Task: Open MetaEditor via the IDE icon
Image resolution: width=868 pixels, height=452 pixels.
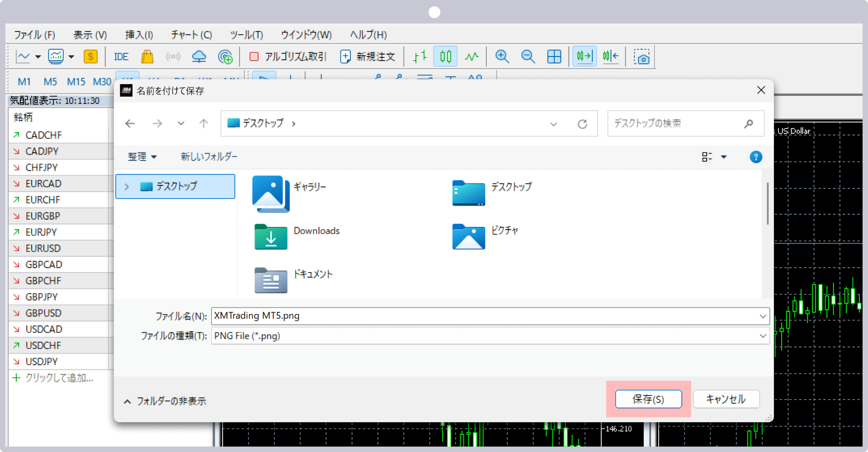Action: [x=121, y=56]
